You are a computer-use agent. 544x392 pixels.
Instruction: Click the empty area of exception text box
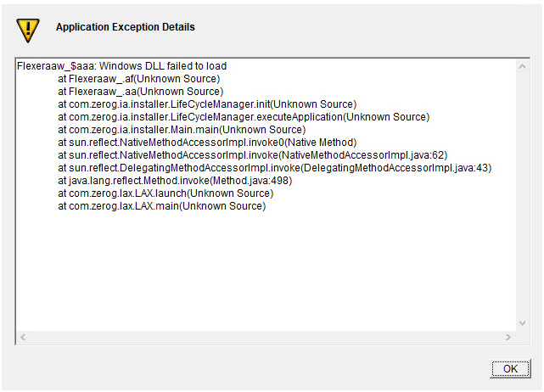tap(266, 271)
